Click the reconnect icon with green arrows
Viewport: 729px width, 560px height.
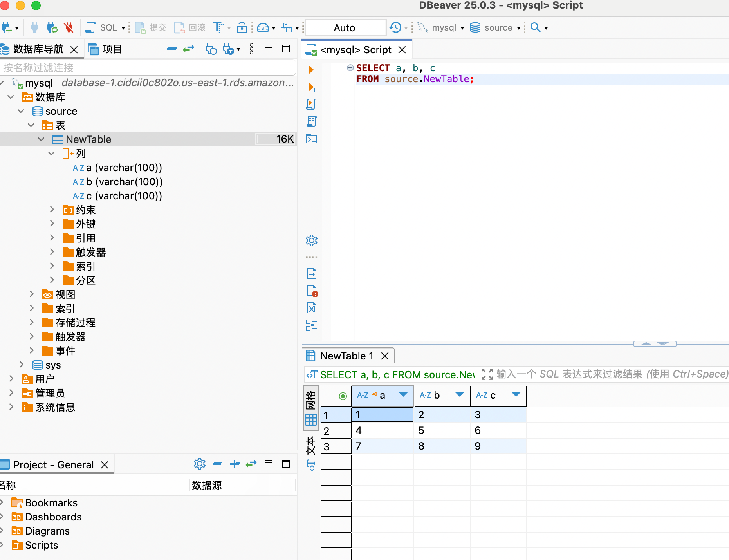52,27
